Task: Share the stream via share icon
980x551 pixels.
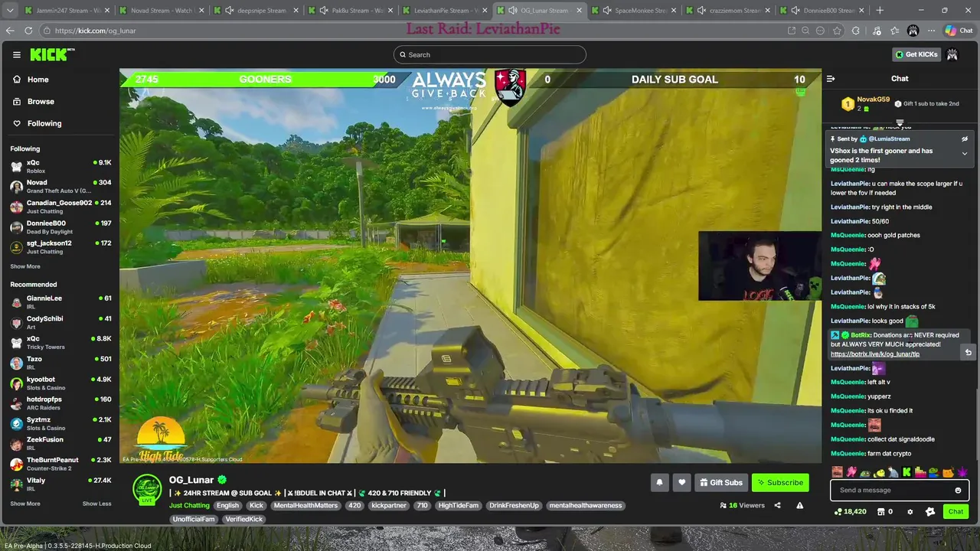Action: pos(777,505)
